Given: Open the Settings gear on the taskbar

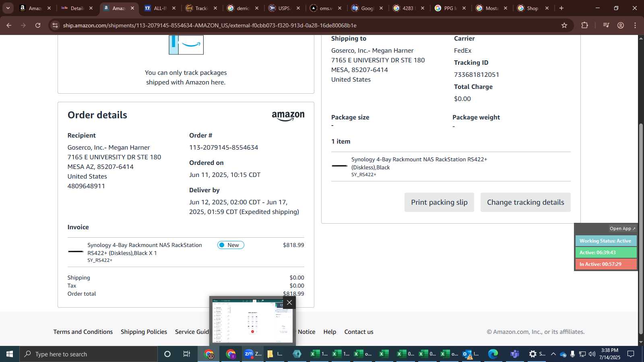Looking at the screenshot, I should tap(536, 354).
